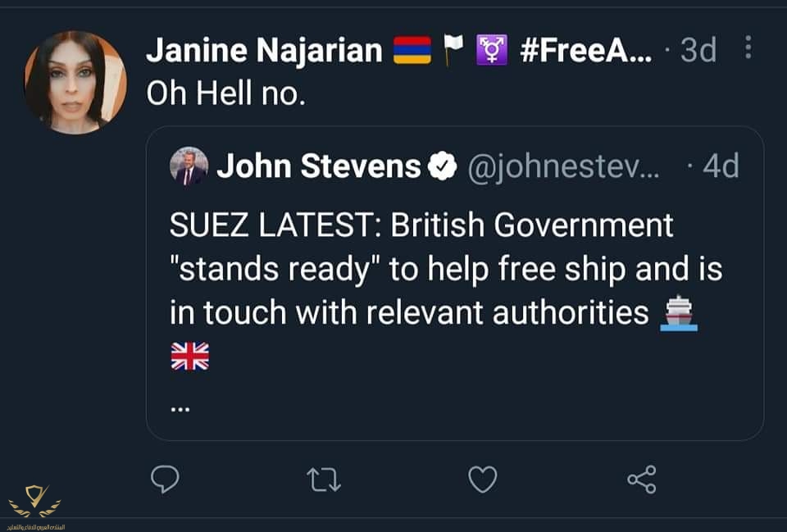Click the Armenian flag emoji beside name
The image size is (787, 532).
coord(412,51)
